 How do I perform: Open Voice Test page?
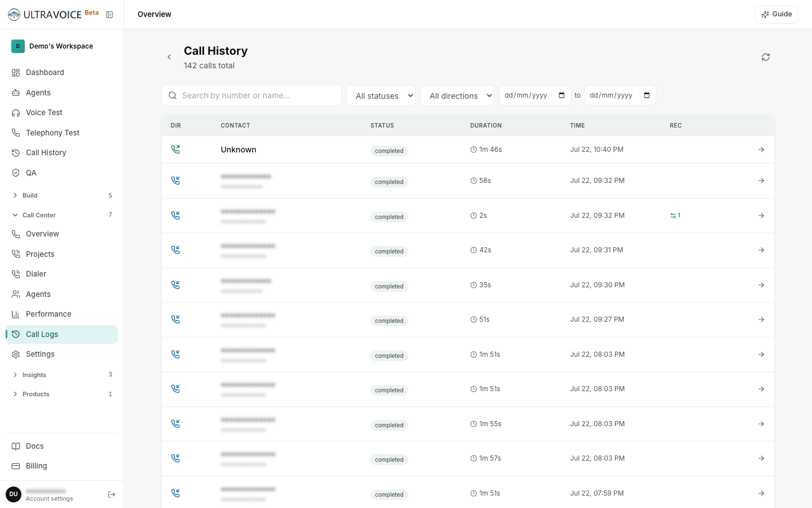(61, 112)
